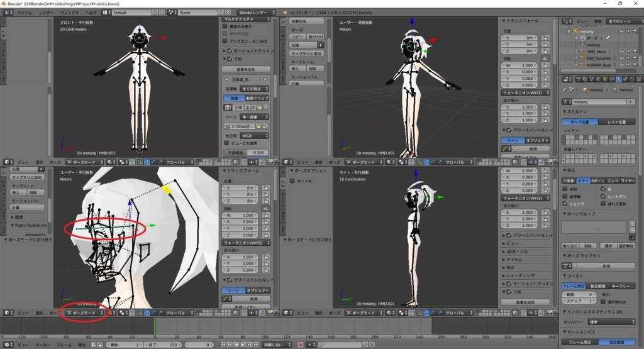Play the animation forward

[243, 345]
